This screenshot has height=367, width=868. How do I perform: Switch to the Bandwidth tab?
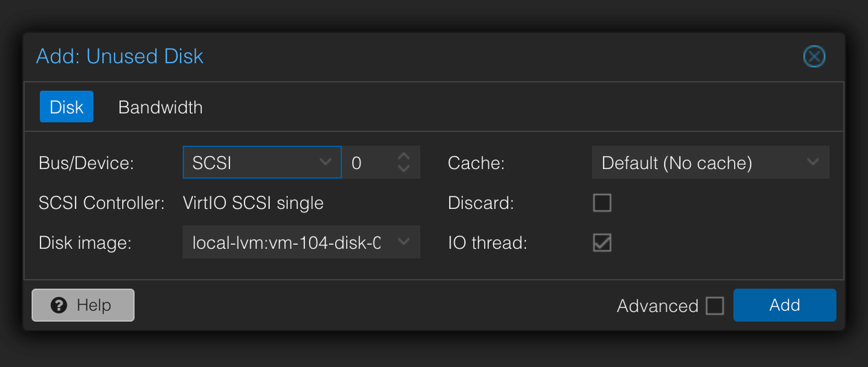(x=160, y=108)
